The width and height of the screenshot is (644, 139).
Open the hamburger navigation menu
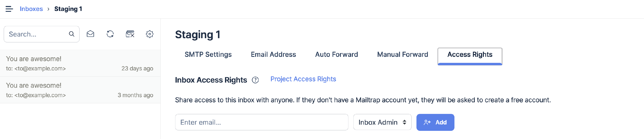(x=9, y=9)
